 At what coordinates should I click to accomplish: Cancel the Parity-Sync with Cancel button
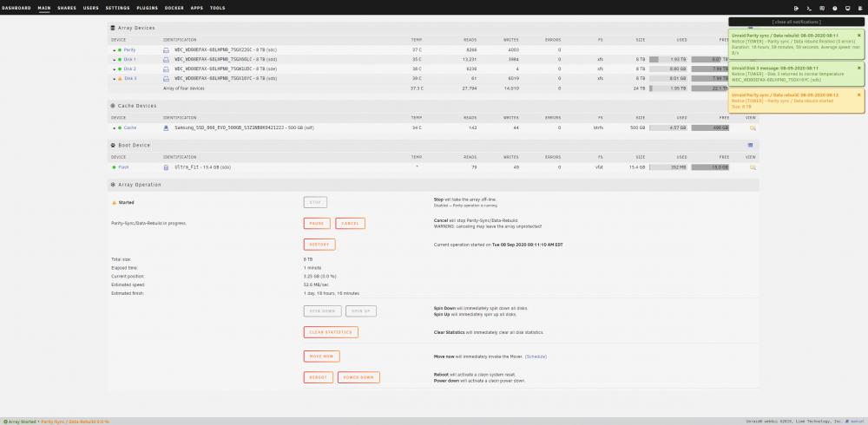coord(350,224)
